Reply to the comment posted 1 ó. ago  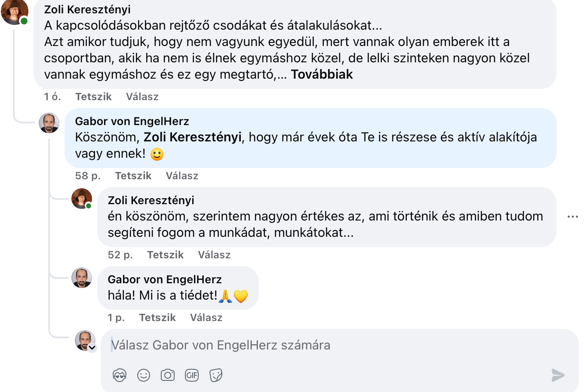142,97
